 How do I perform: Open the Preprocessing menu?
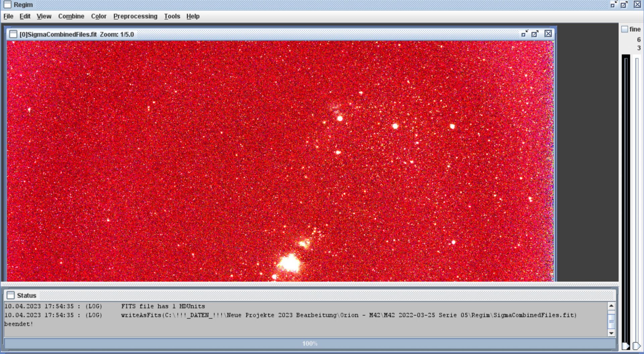[135, 16]
